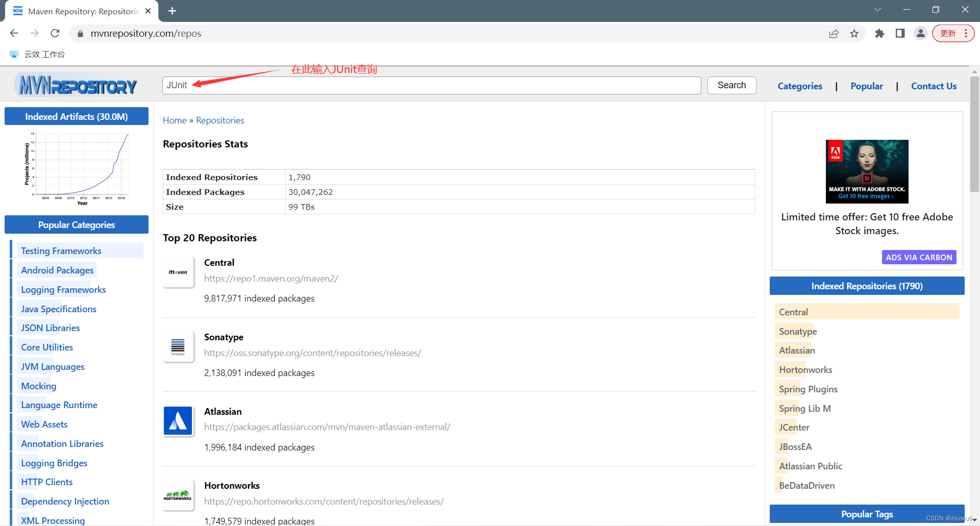Screen dimensions: 980x526
Task: Click Home breadcrumb link
Action: pos(175,120)
